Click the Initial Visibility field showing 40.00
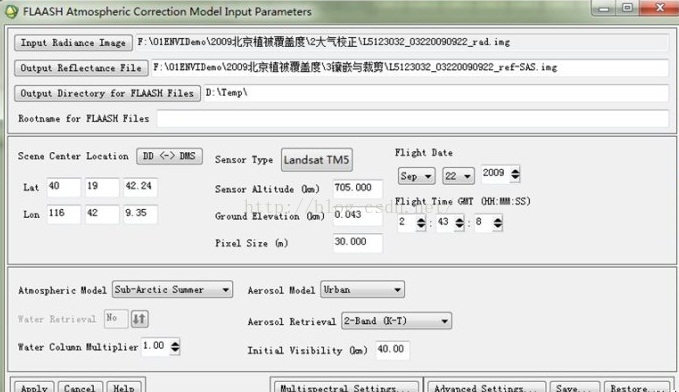Screen dimensions: 679x392 click(x=392, y=350)
